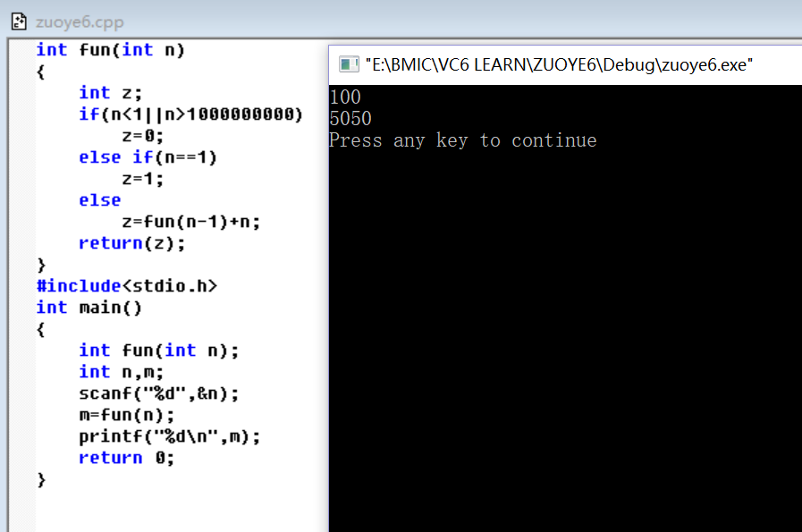Select the zuoye6.cpp file title text
Screen dimensions: 802x532
(80, 21)
